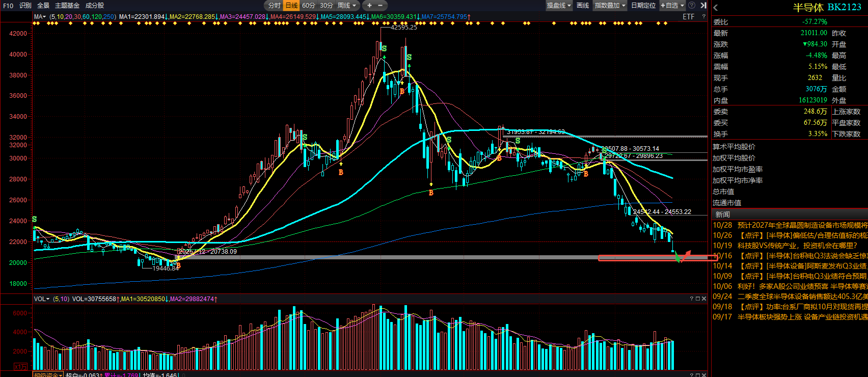Open 指数叠加 overlay dropdown

[610, 5]
